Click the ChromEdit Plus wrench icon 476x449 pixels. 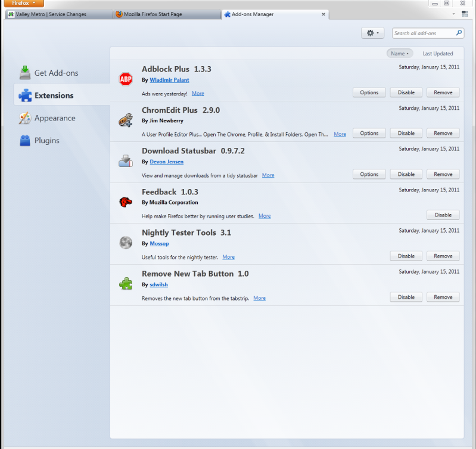126,120
